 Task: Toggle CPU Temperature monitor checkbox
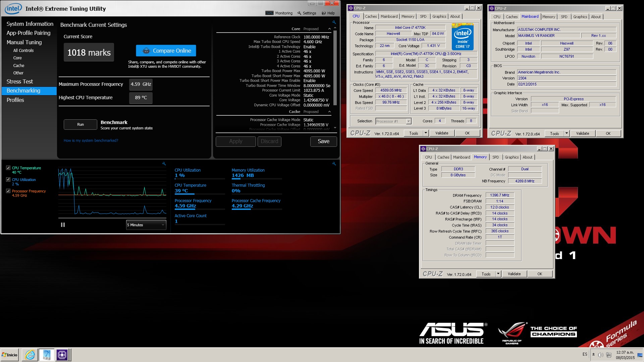tap(8, 168)
